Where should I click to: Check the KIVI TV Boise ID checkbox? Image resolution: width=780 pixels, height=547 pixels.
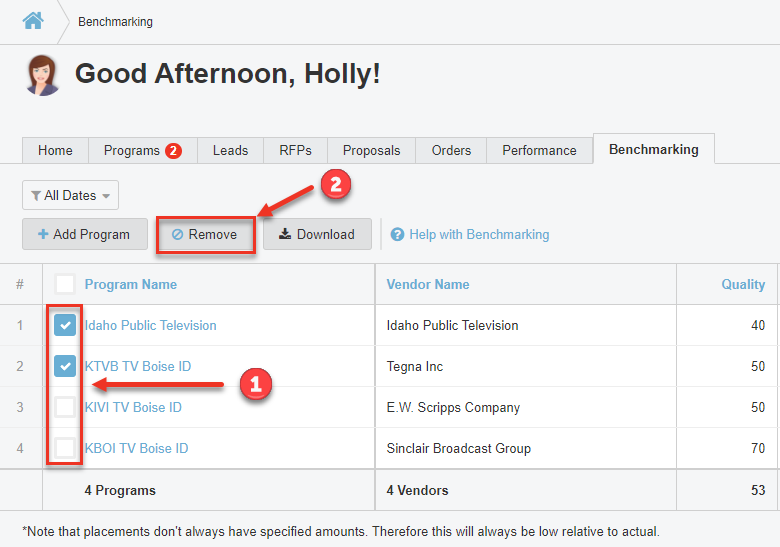tap(65, 407)
